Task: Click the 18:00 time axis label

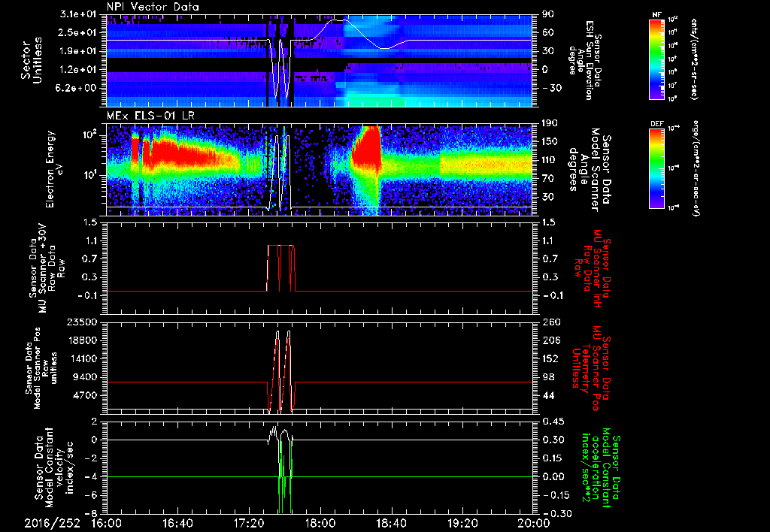Action: click(320, 524)
